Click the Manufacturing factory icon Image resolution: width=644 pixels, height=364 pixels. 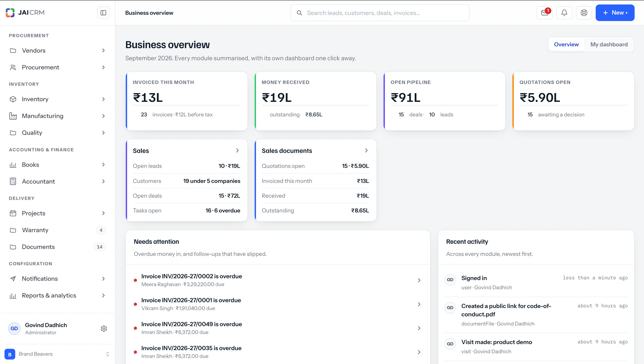(x=13, y=116)
